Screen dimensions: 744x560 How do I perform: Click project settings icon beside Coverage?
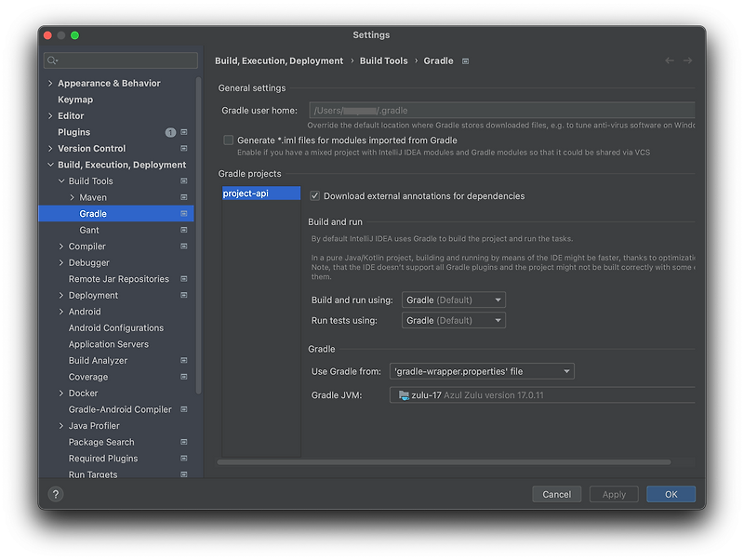click(184, 377)
